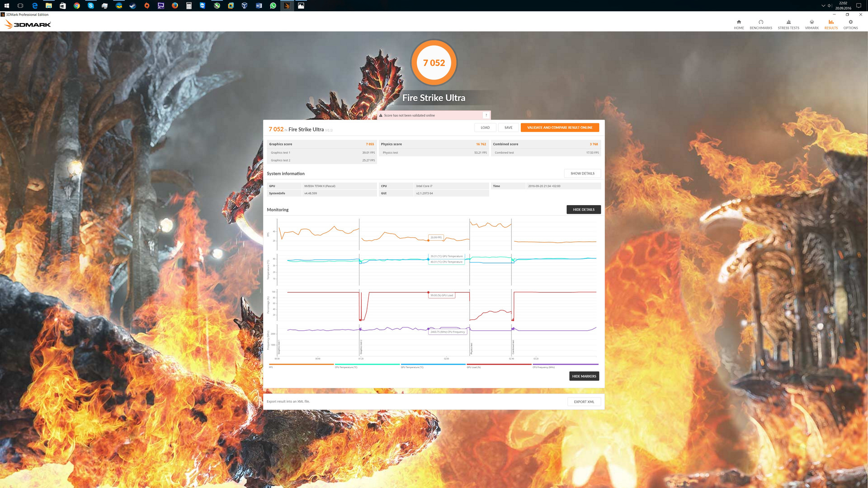Viewport: 868px width, 488px height.
Task: Show system information details
Action: [582, 174]
